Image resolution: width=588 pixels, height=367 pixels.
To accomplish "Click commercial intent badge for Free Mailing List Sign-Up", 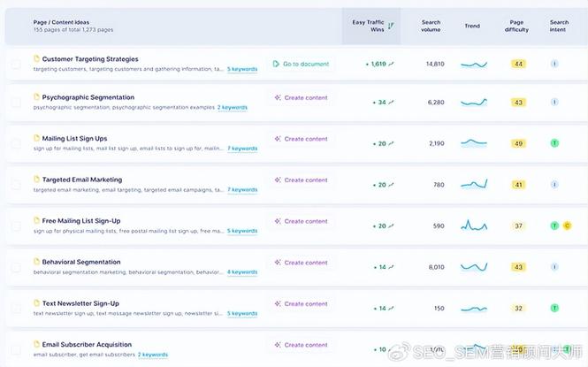I will [x=567, y=226].
